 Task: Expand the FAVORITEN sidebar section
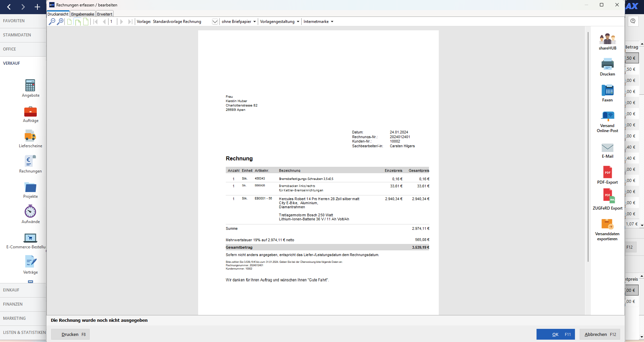(23, 21)
